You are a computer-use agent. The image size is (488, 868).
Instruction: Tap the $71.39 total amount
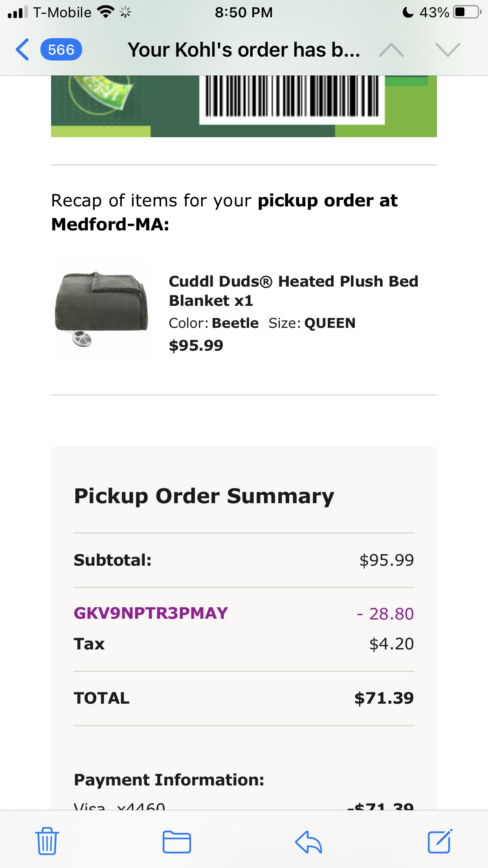click(384, 698)
